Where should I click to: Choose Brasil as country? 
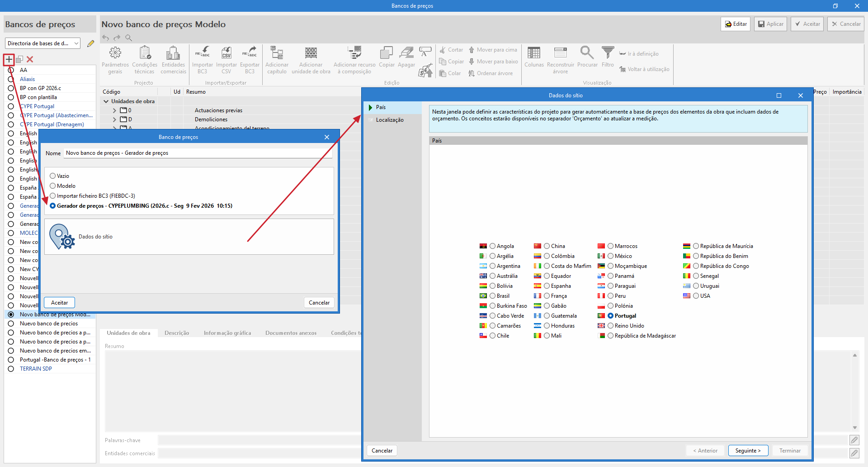point(493,296)
